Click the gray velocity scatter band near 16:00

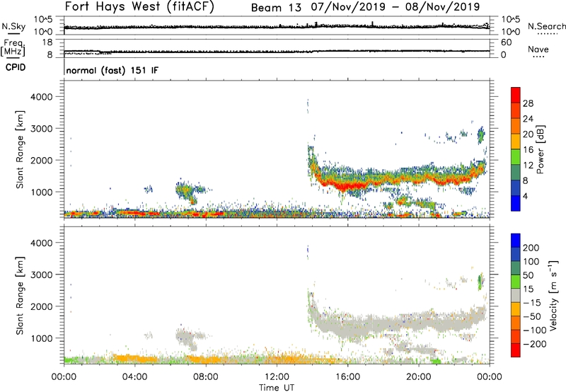[348, 327]
